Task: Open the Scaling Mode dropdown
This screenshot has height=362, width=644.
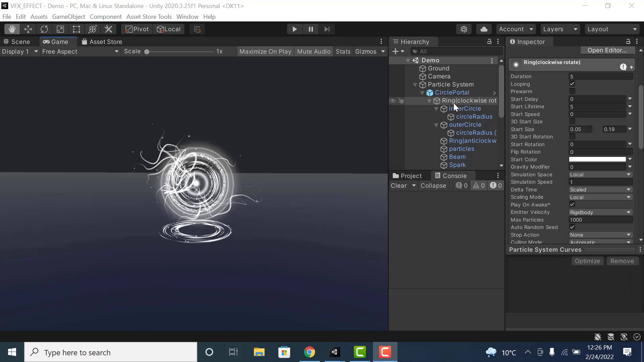Action: pyautogui.click(x=600, y=197)
